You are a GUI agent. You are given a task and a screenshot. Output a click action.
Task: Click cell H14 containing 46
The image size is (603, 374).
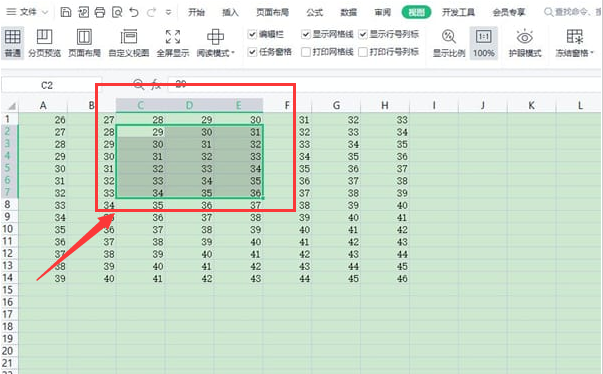point(385,278)
